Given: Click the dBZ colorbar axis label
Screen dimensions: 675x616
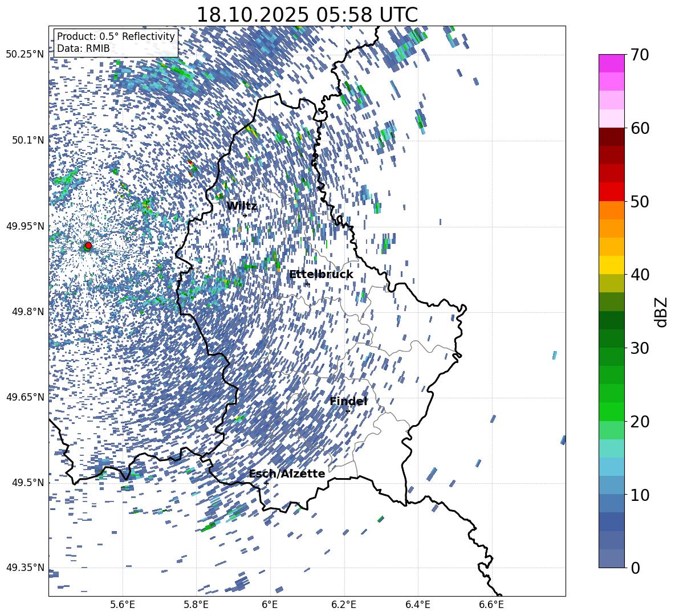Looking at the screenshot, I should pyautogui.click(x=661, y=312).
